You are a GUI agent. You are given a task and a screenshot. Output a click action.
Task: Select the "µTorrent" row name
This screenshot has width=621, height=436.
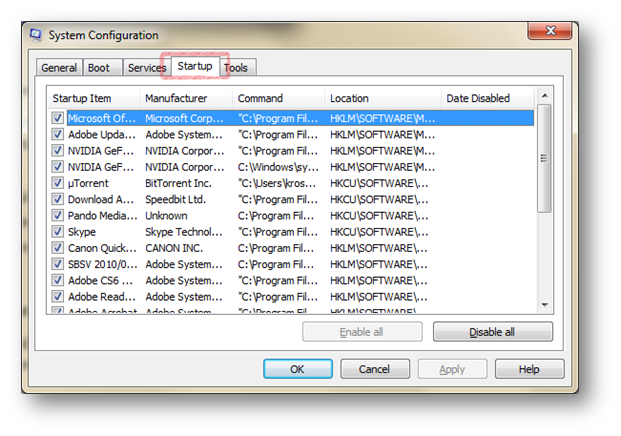pos(88,183)
